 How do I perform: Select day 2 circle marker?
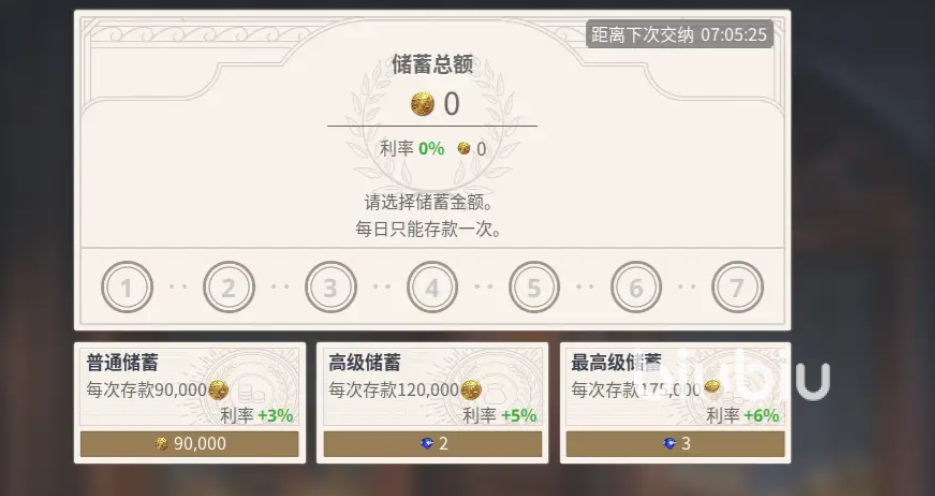[229, 287]
